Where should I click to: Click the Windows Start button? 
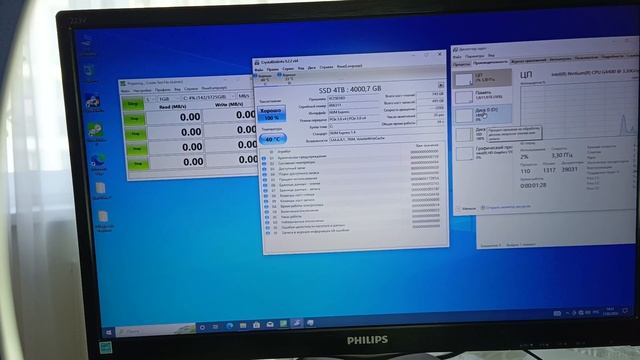(x=109, y=332)
